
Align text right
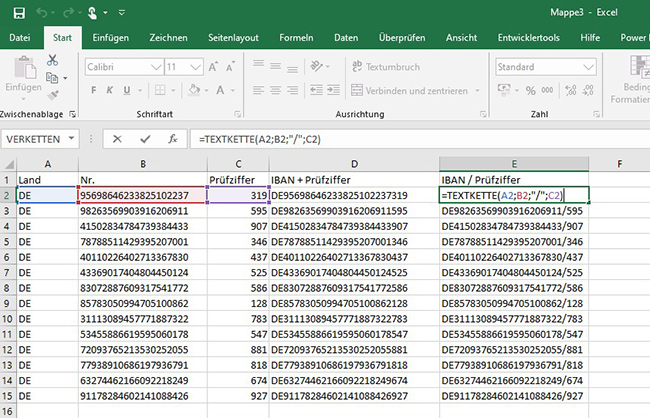(x=293, y=90)
